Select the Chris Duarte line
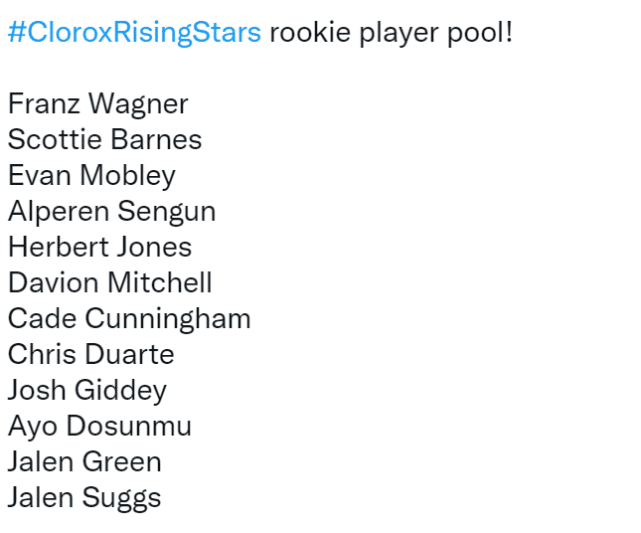The height and width of the screenshot is (533, 641). pyautogui.click(x=91, y=355)
